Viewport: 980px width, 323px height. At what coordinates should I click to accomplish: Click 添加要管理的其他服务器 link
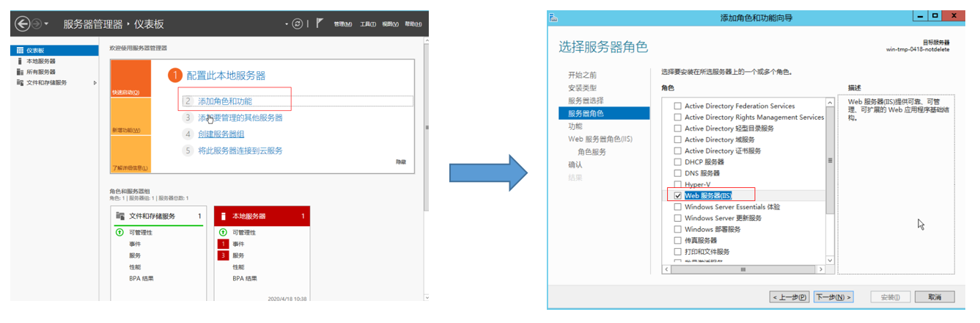[x=240, y=117]
